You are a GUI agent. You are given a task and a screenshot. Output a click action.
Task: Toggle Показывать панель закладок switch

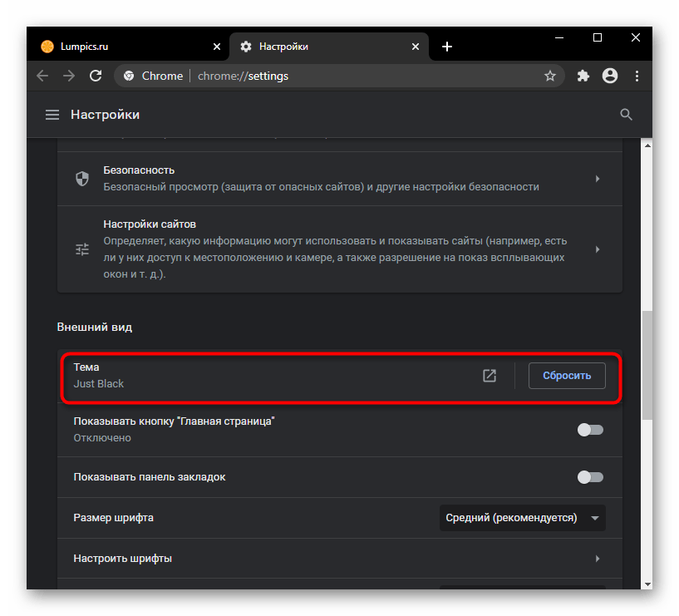pos(590,477)
